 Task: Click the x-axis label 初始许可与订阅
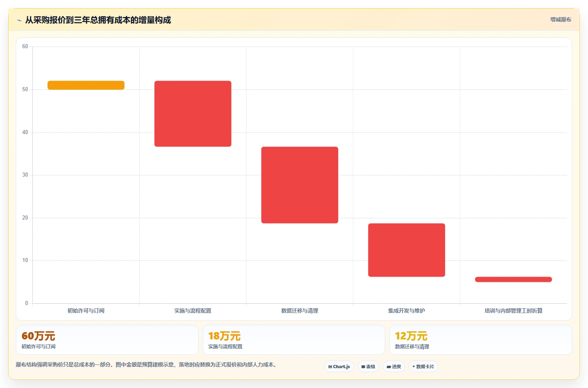click(86, 311)
